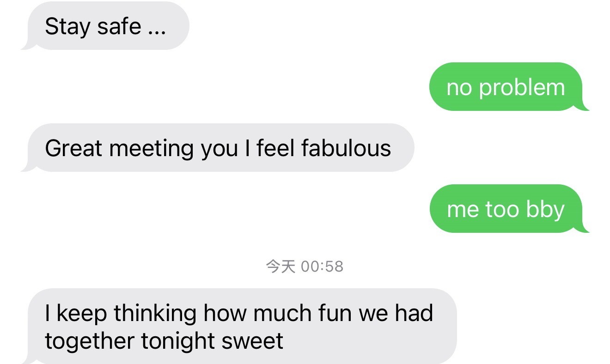Click the 今天 label in the timestamp
This screenshot has width=610, height=364.
coord(281,267)
